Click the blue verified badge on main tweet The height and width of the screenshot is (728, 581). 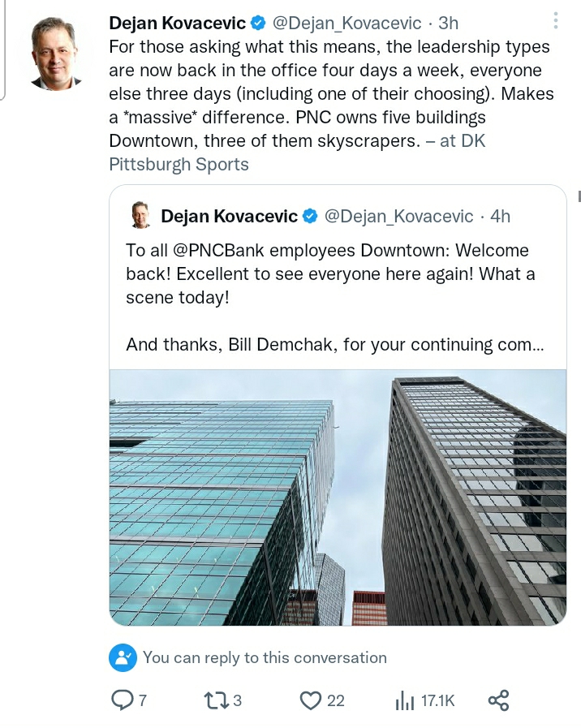(257, 24)
